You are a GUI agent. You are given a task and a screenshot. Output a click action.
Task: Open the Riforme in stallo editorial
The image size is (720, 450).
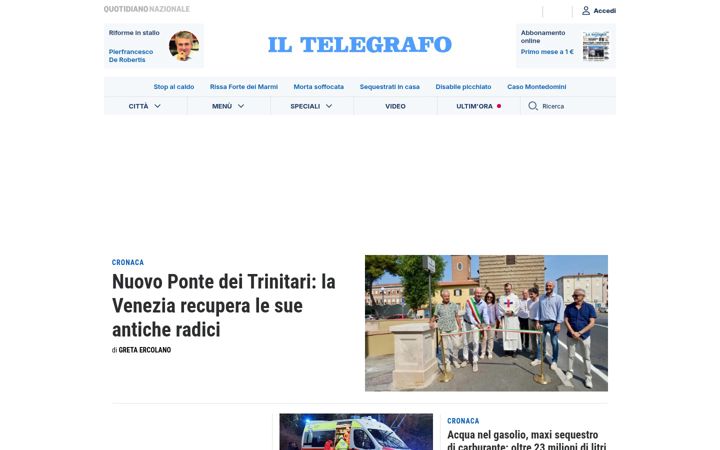tap(134, 33)
